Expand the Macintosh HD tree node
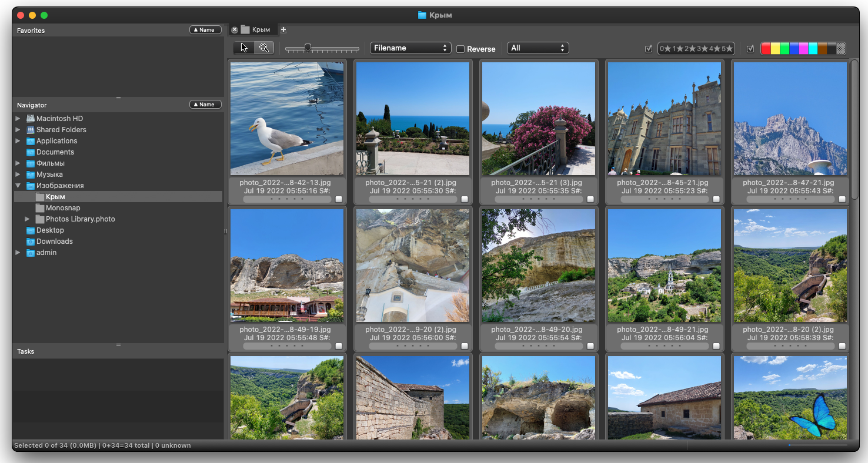This screenshot has width=868, height=463. click(18, 119)
